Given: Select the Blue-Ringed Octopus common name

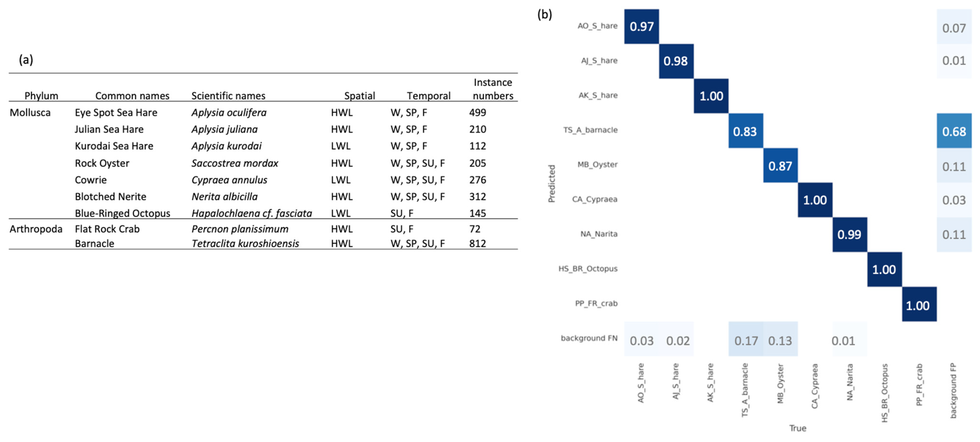Looking at the screenshot, I should point(122,213).
